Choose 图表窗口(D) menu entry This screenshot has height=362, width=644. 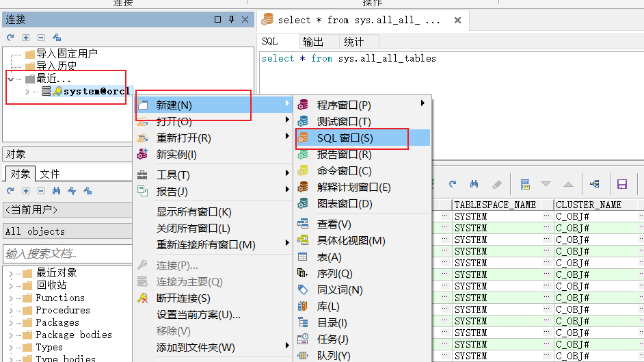coord(362,204)
